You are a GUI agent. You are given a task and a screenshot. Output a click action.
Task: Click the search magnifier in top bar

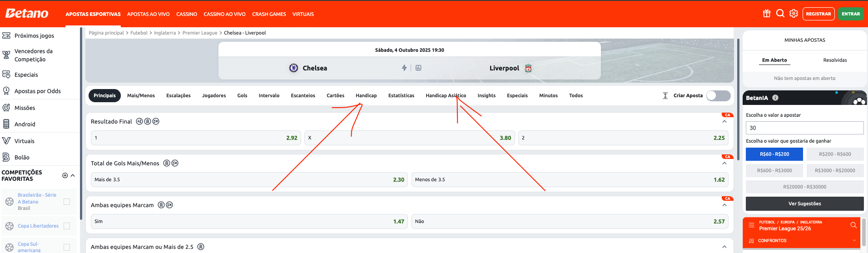780,14
